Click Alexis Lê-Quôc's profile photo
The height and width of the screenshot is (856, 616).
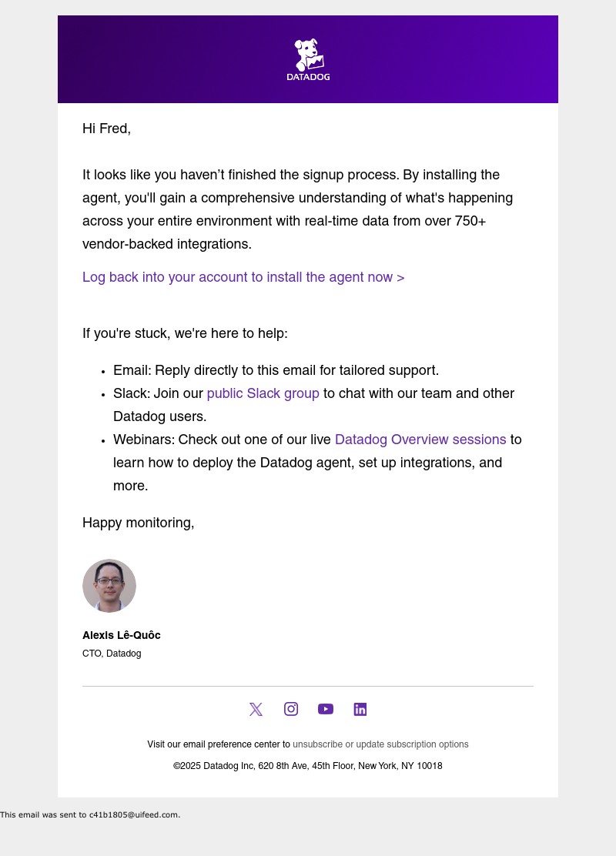(x=109, y=586)
